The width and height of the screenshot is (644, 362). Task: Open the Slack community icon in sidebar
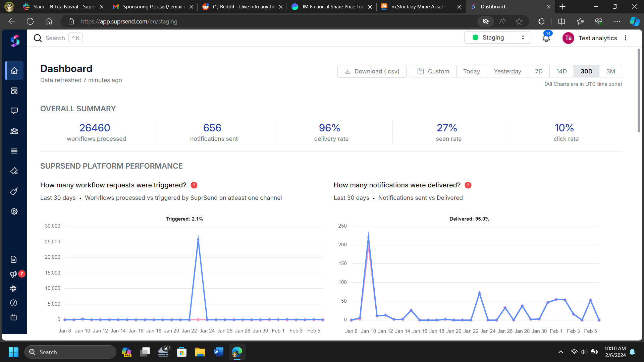13,289
